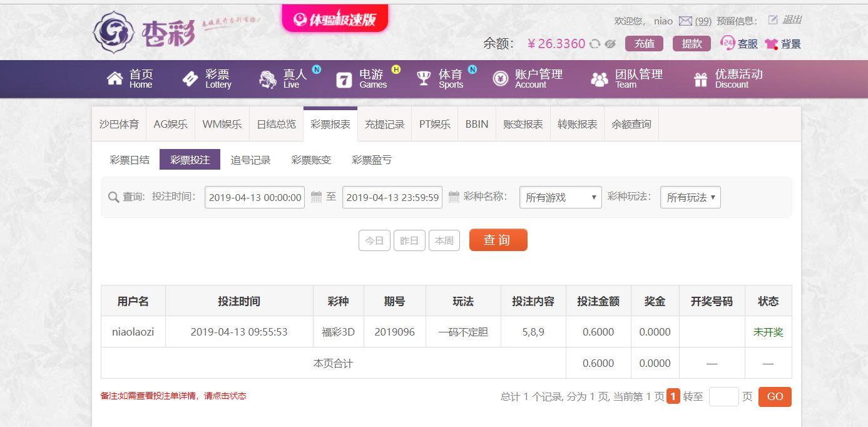Open 24h customer service headset icon
Image resolution: width=868 pixels, height=427 pixels.
click(x=727, y=43)
